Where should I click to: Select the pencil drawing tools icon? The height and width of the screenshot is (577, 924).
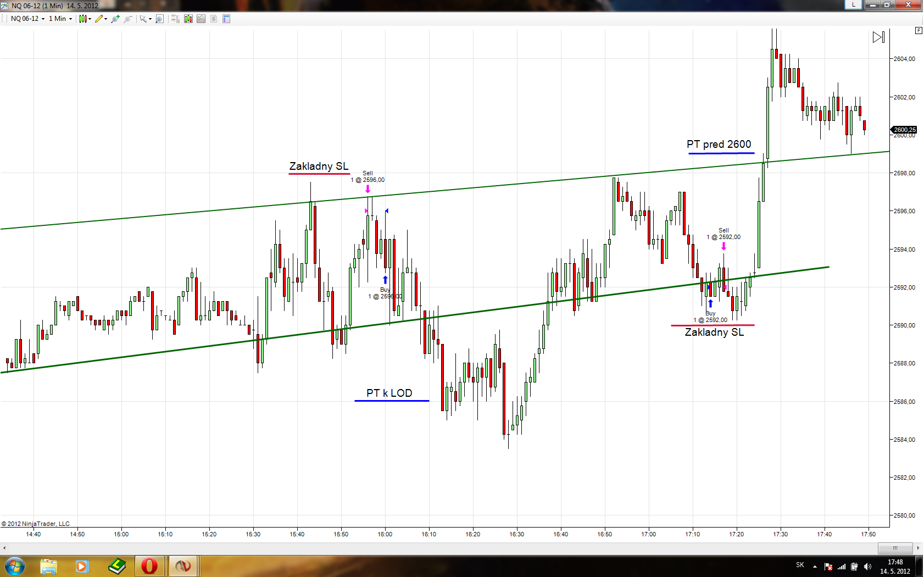click(x=98, y=19)
